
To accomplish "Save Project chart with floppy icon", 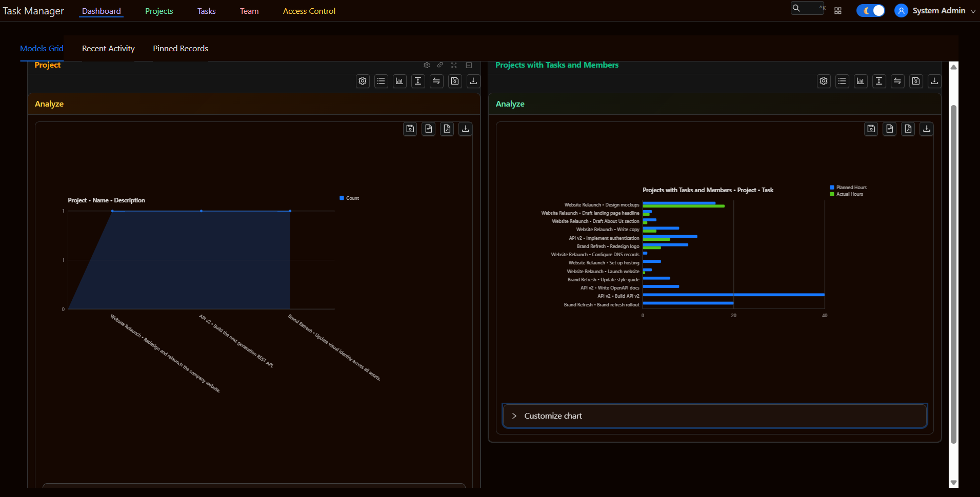I will pos(410,129).
